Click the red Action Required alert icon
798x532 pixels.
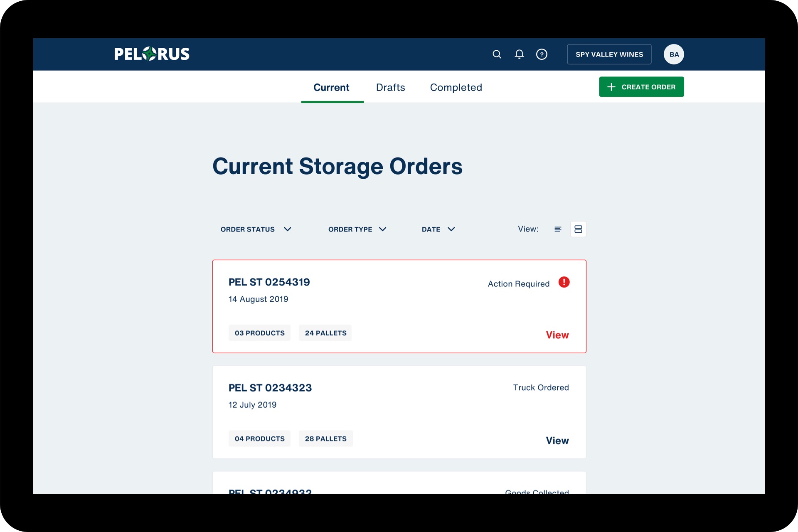564,282
